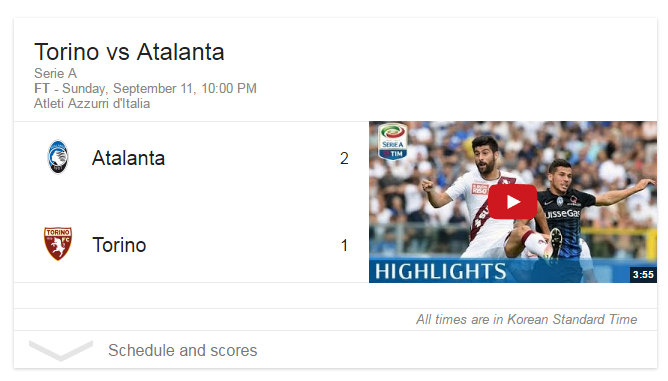This screenshot has height=381, width=668.
Task: Click the Serie A league label
Action: click(x=55, y=73)
